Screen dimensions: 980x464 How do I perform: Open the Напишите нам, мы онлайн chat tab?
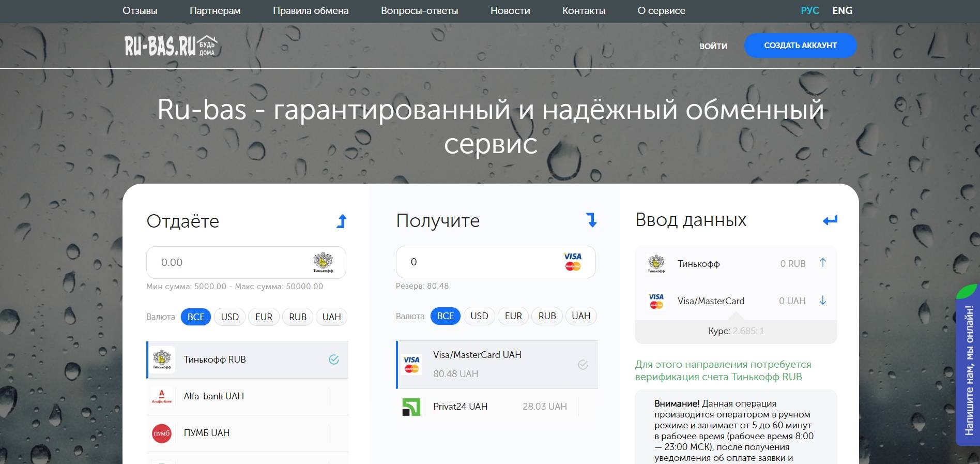point(968,365)
